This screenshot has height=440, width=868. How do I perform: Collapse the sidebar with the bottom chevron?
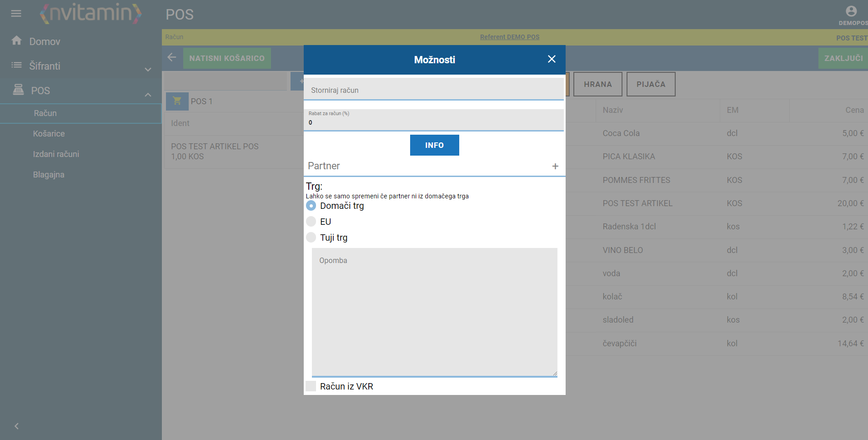pyautogui.click(x=17, y=426)
